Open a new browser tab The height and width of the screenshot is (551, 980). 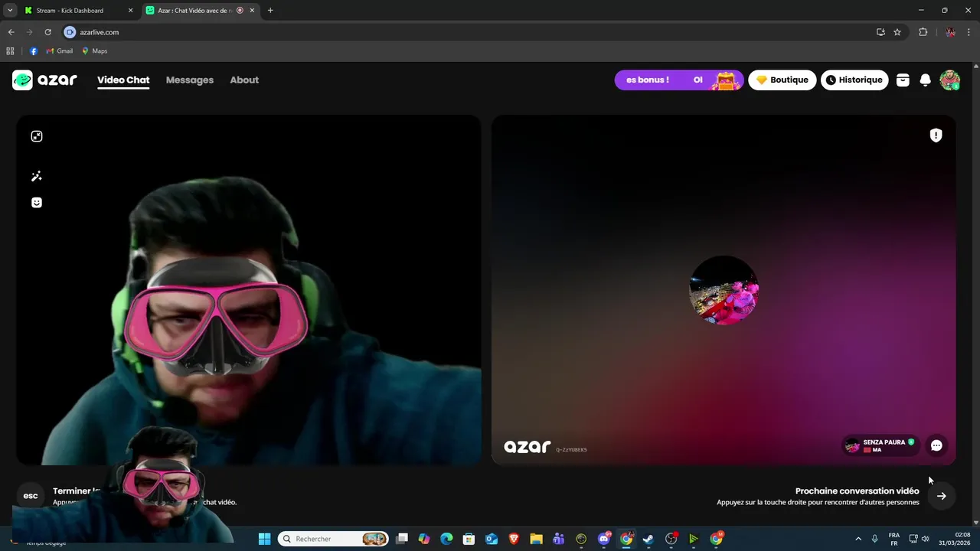[x=270, y=11]
